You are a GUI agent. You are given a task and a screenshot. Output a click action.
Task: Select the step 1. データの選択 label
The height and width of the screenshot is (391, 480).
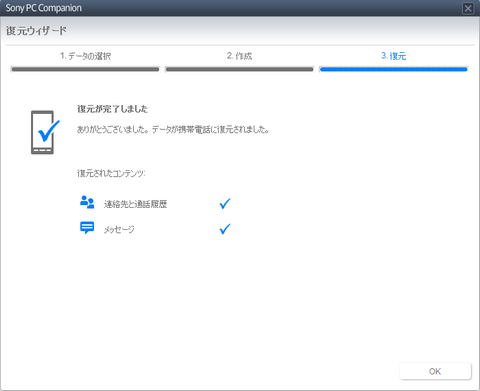tap(85, 56)
